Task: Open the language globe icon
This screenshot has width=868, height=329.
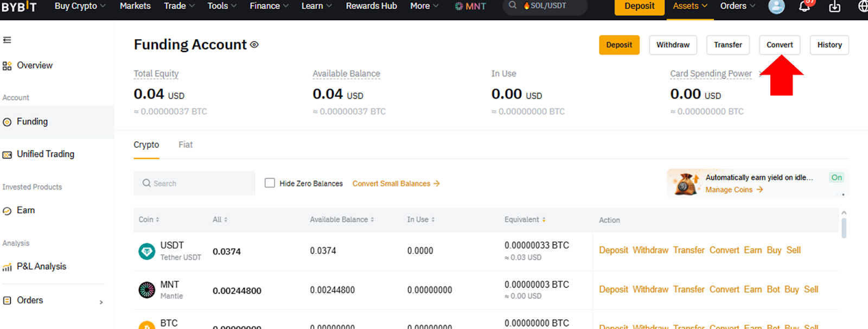Action: [863, 7]
